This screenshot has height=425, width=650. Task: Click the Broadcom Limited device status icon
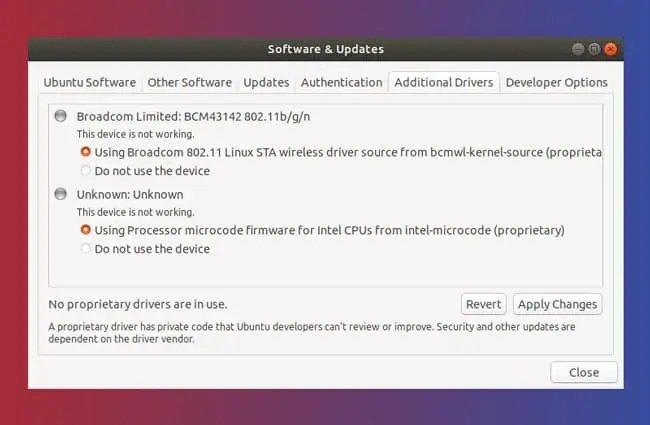(61, 116)
